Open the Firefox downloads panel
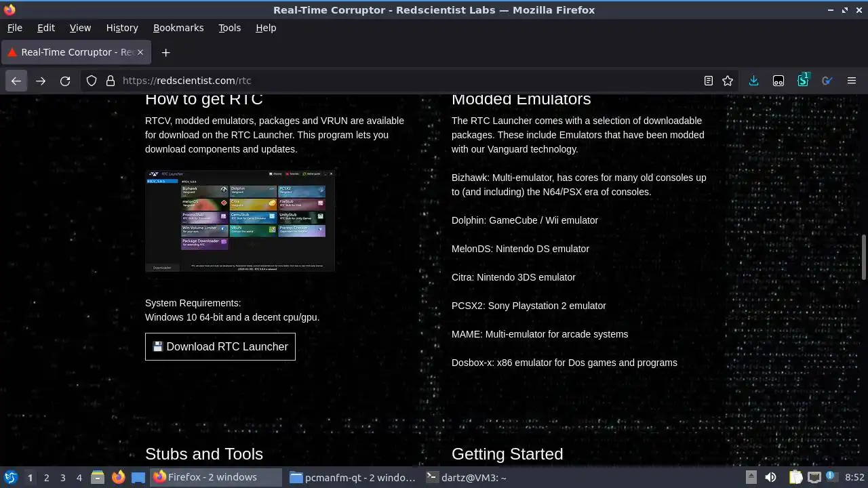 point(753,81)
